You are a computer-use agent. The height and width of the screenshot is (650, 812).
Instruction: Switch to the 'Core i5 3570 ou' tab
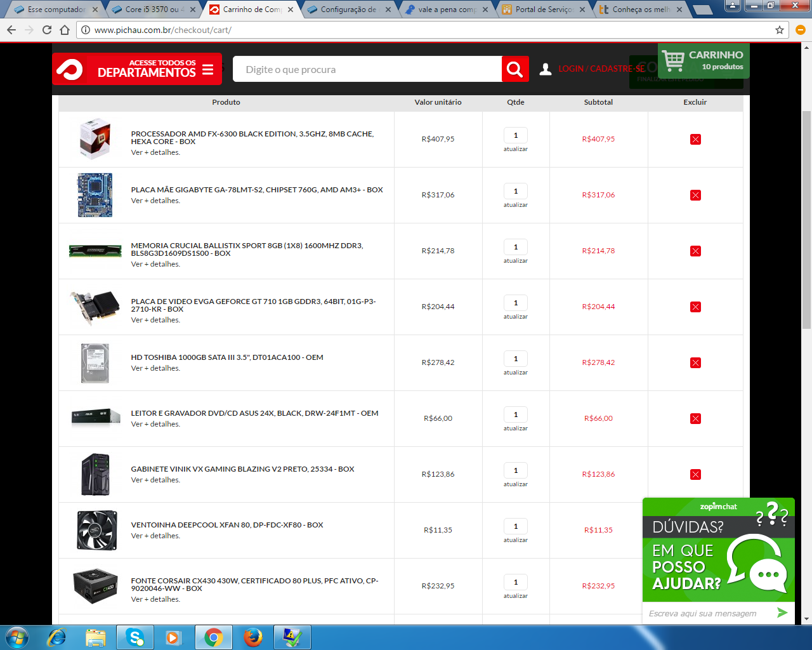click(154, 10)
